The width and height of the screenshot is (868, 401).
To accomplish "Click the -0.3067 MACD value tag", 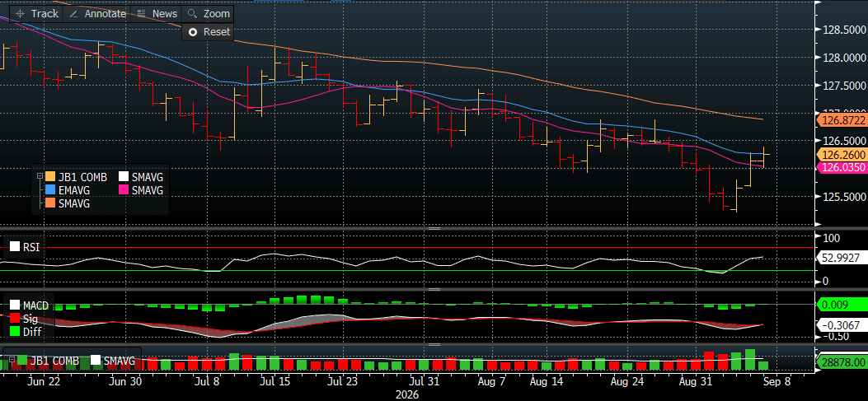I will pyautogui.click(x=842, y=326).
